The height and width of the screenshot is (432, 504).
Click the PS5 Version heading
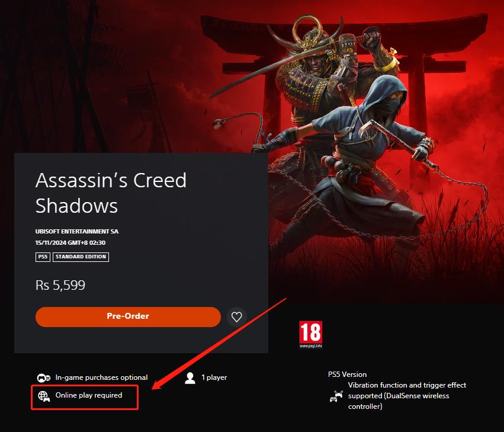coord(347,375)
